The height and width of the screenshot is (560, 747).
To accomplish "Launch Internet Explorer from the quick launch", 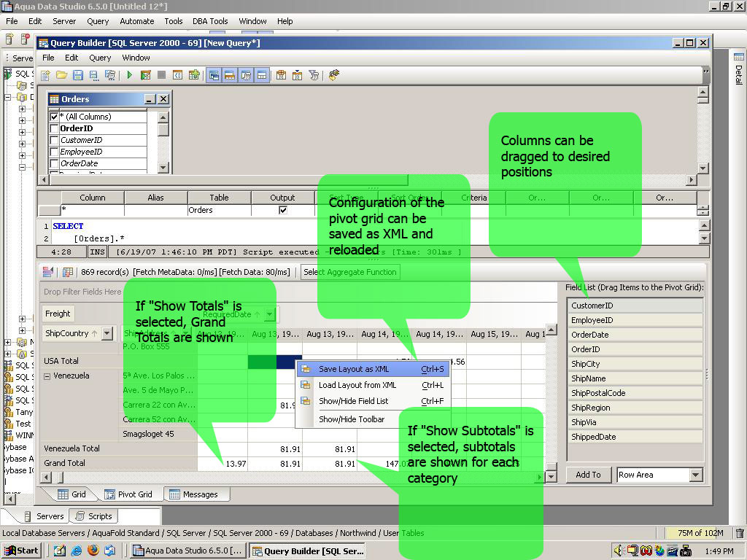I will point(76,551).
